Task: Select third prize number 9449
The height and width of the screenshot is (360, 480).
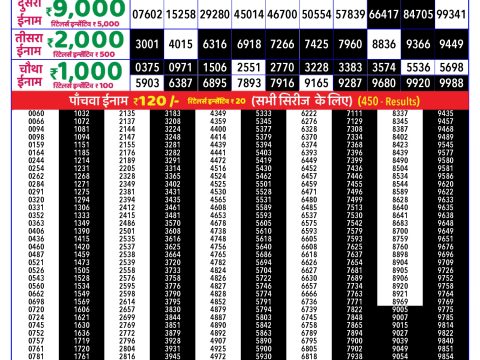Action: click(452, 44)
